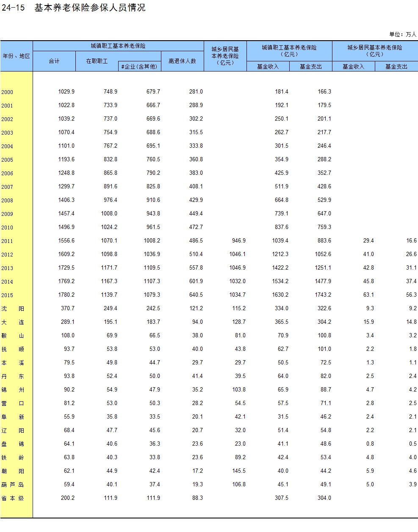
Task: Select the 年份、地区 column header
Action: pos(17,56)
